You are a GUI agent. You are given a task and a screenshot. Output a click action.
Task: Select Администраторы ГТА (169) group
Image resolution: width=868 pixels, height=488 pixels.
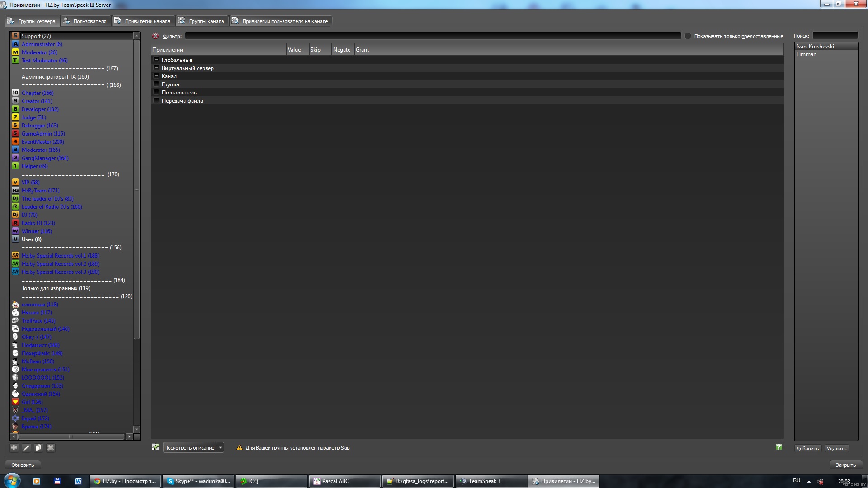(x=55, y=76)
